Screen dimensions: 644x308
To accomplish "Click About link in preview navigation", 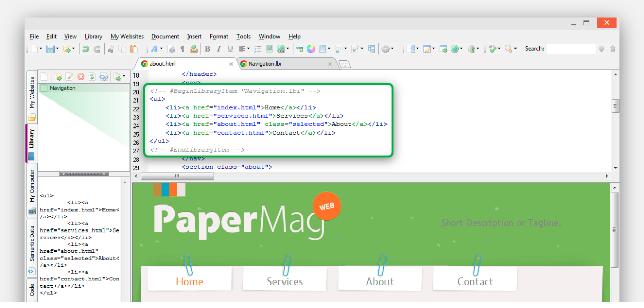I will [x=380, y=281].
